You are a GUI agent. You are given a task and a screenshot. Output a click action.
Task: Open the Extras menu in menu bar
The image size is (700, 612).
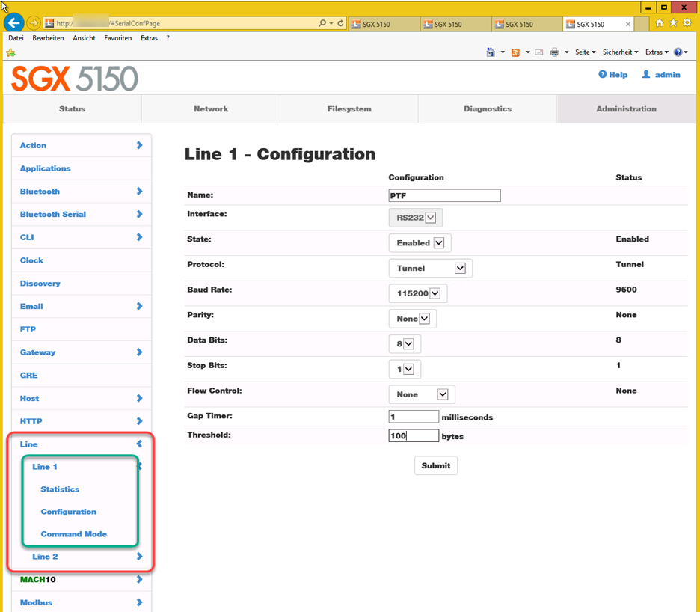[149, 38]
